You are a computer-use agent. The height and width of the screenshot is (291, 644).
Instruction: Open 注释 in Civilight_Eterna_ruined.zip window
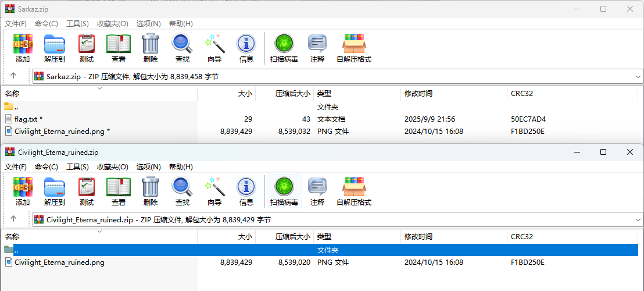point(317,191)
